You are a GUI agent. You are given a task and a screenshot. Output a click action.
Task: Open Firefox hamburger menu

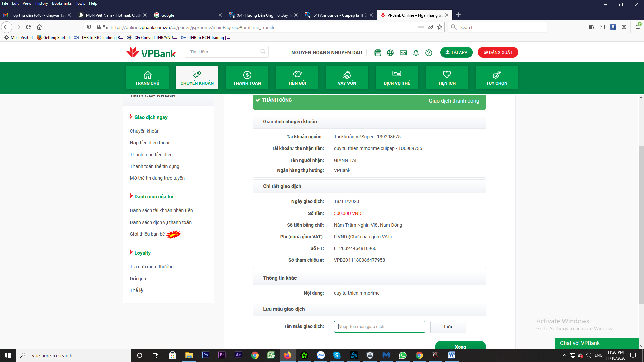coord(637,27)
